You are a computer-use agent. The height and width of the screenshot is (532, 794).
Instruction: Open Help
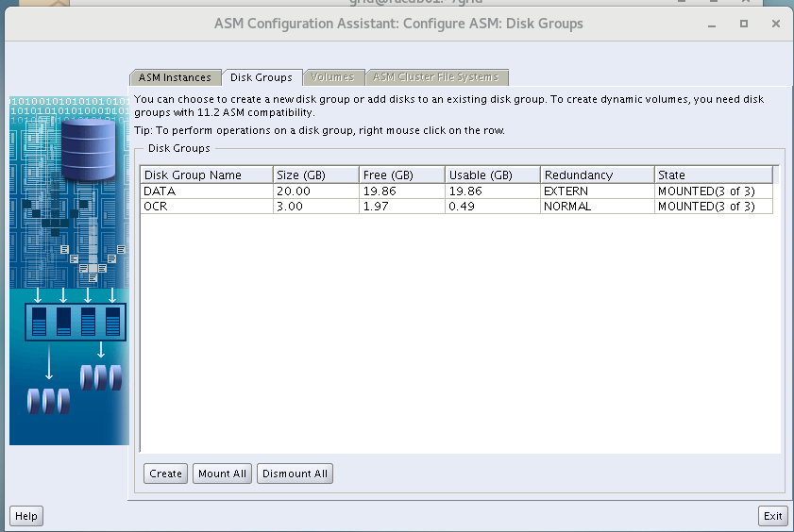pos(26,516)
